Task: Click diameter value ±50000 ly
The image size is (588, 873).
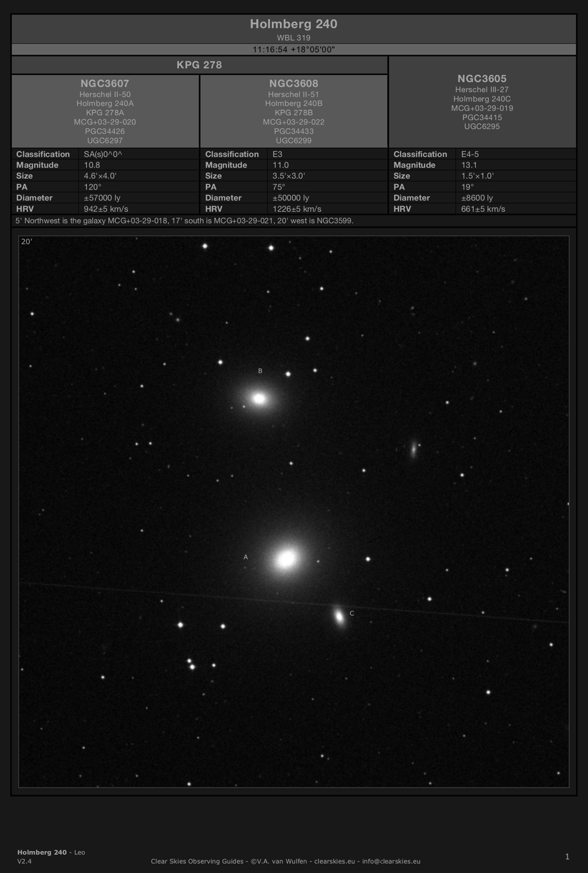Action: click(291, 198)
